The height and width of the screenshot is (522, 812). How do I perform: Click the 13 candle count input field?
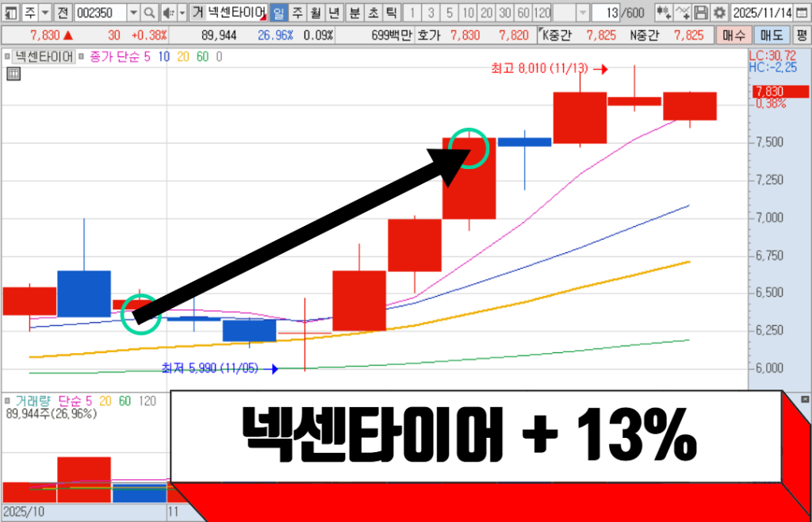pos(610,13)
